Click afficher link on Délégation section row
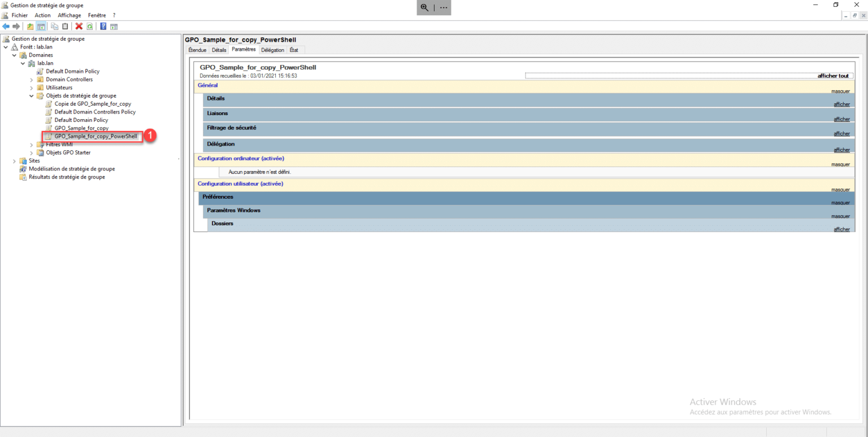Screen dimensions: 868x437 (x=841, y=150)
